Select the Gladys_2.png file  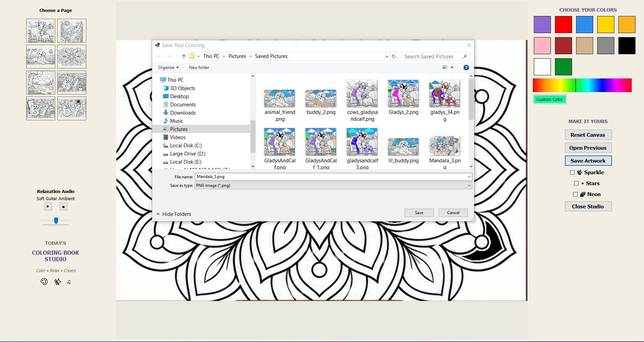404,98
